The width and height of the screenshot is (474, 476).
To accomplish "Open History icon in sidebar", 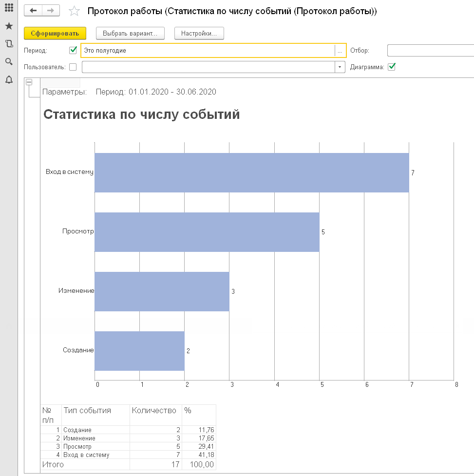I will [x=9, y=44].
